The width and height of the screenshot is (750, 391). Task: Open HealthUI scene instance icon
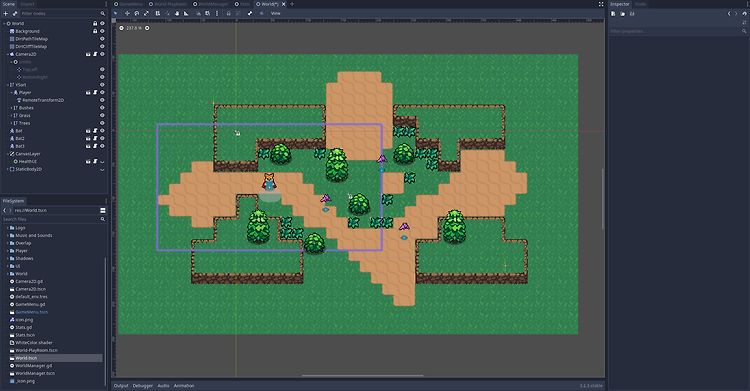88,161
